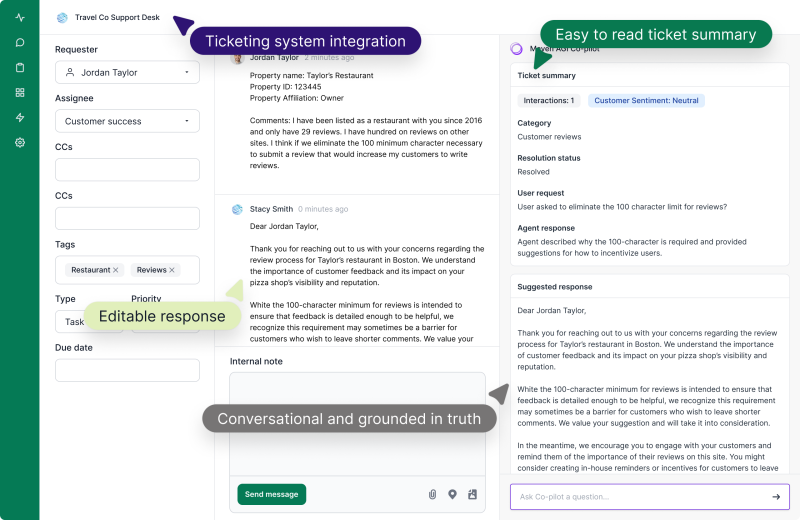
Task: Click the Agent response summary text
Action: [x=632, y=247]
